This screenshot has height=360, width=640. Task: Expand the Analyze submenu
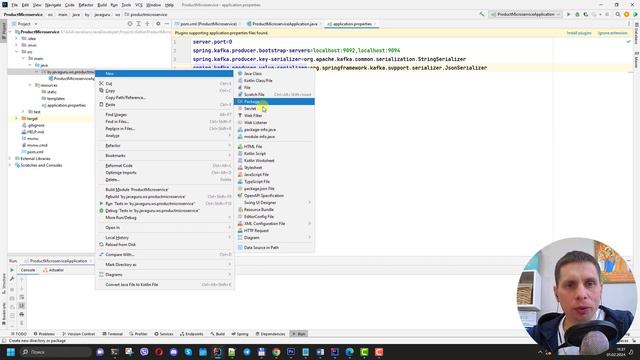164,135
